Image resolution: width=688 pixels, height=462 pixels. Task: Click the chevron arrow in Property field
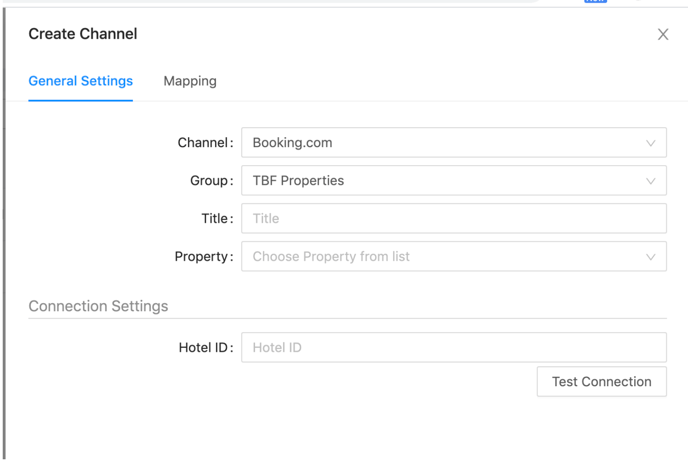click(x=650, y=257)
